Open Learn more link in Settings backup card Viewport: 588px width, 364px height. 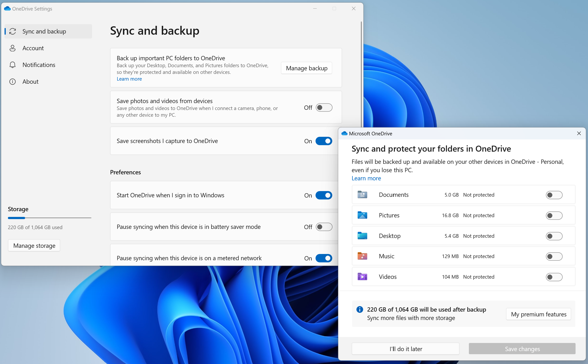pyautogui.click(x=129, y=79)
